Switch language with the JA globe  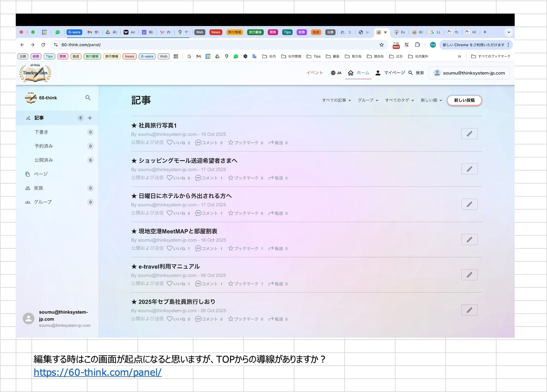(x=336, y=73)
